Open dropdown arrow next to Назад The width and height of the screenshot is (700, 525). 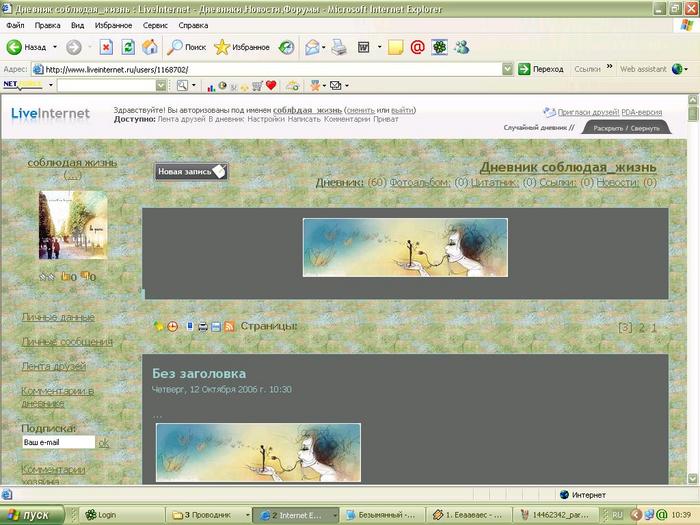point(55,47)
